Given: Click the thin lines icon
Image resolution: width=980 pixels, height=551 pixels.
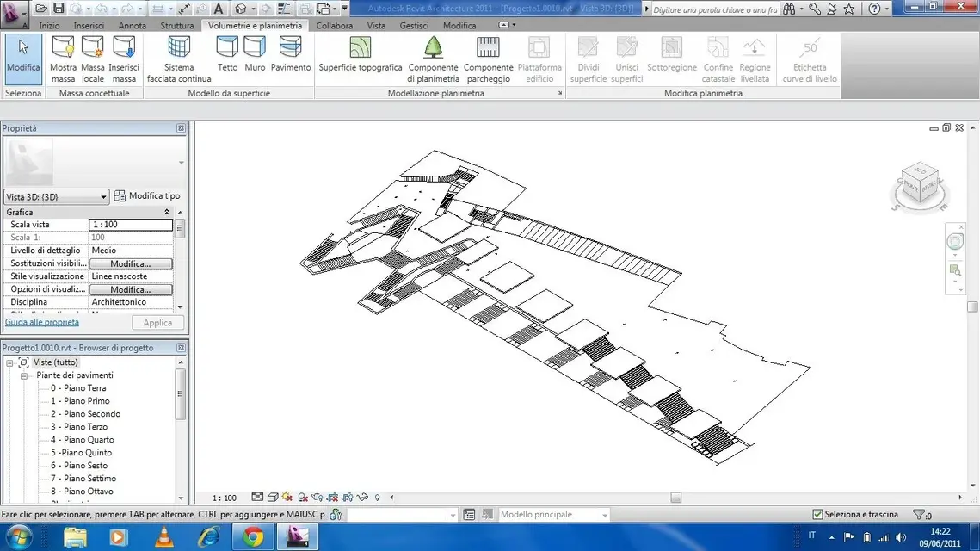Looking at the screenshot, I should tap(284, 9).
